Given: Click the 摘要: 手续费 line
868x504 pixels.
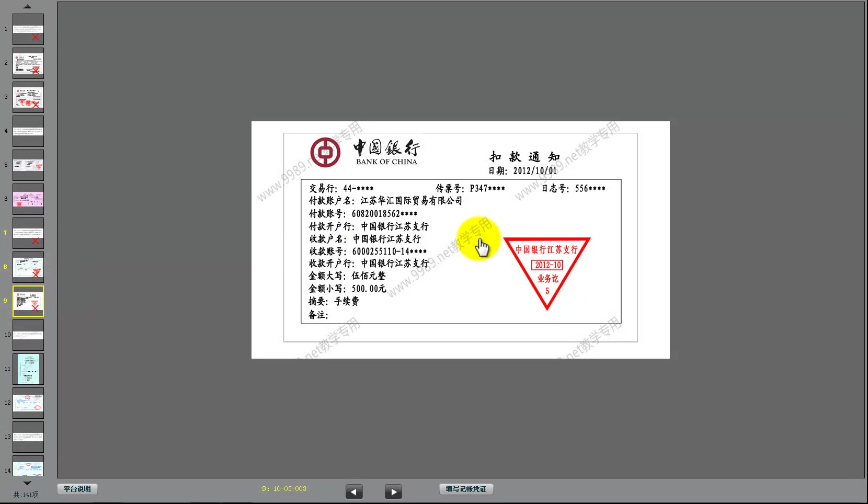Looking at the screenshot, I should click(x=334, y=302).
